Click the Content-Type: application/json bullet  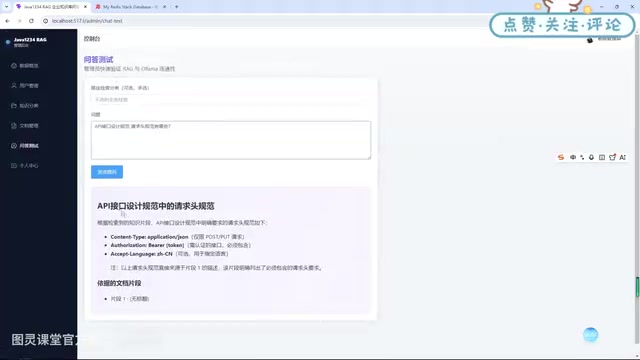tap(177, 237)
